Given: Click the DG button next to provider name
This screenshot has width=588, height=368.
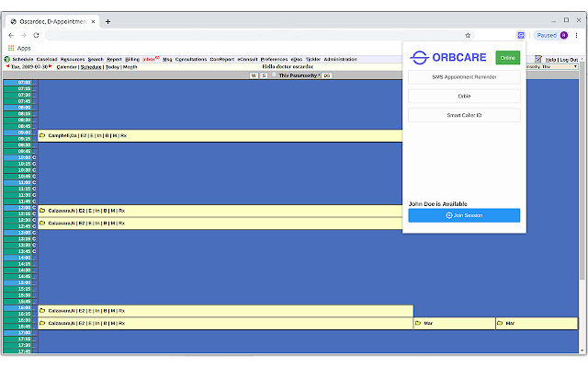Looking at the screenshot, I should 327,75.
